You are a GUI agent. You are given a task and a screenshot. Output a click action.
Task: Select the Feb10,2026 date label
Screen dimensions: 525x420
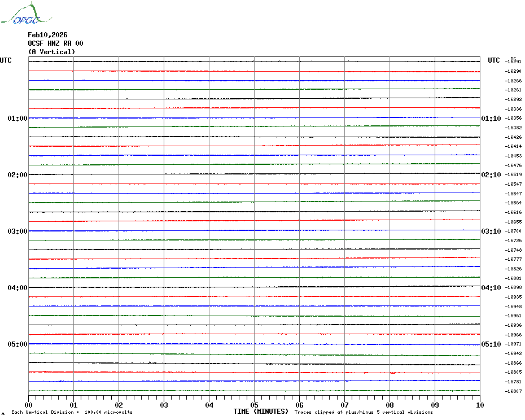pos(47,35)
